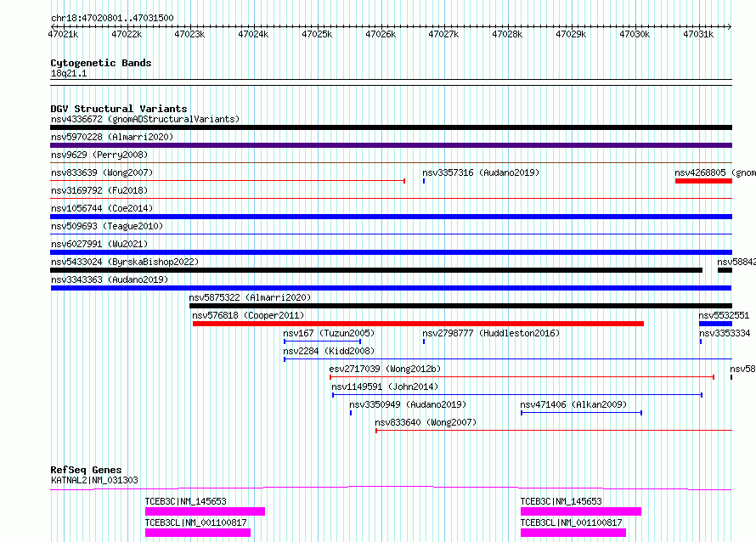Screen dimensions: 756x542
Task: Open the nsv5532551 variant label
Action: pos(724,315)
